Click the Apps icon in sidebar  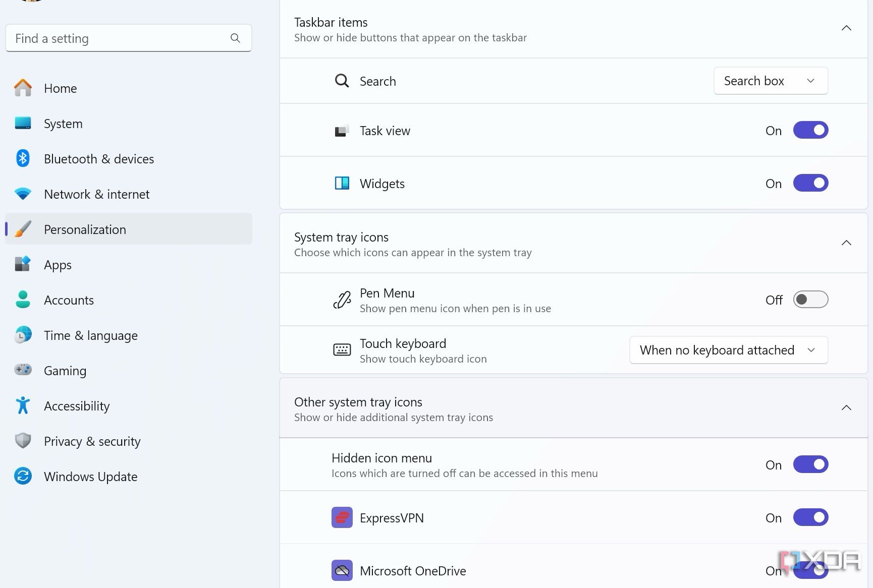click(23, 264)
